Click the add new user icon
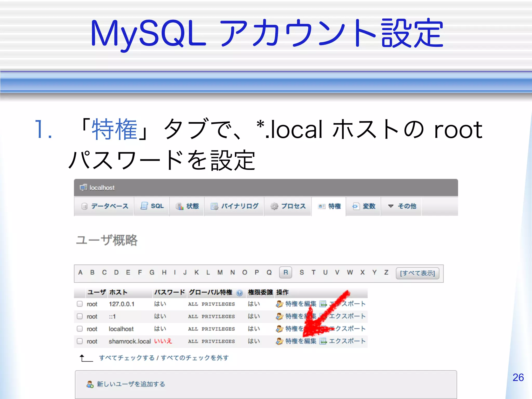This screenshot has width=532, height=399. (90, 384)
